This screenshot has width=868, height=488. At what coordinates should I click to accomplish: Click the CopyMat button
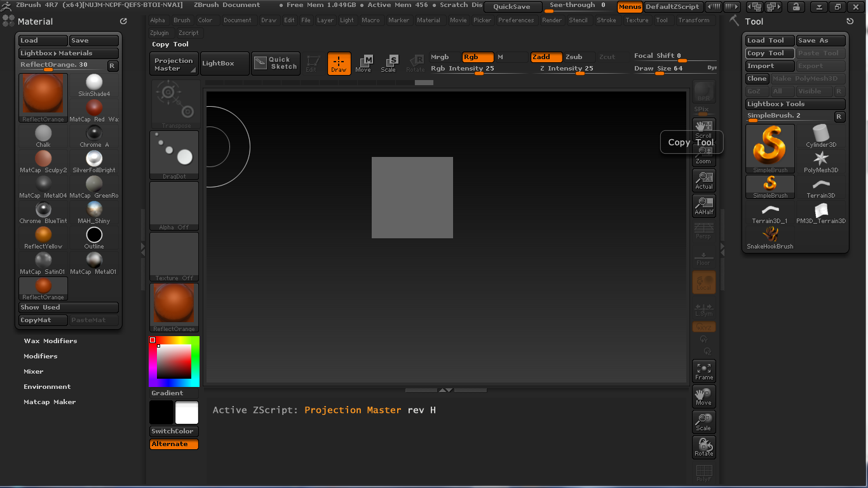tap(43, 320)
